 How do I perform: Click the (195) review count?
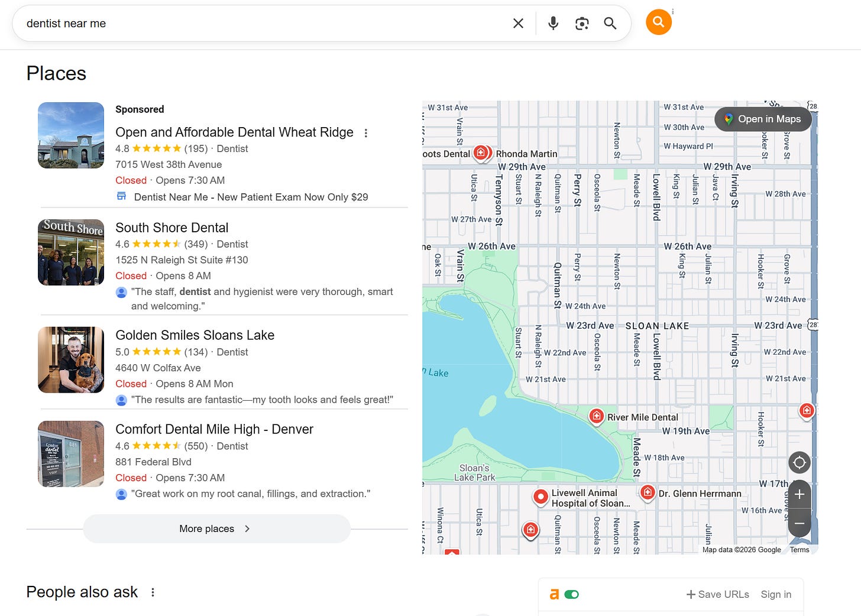196,148
